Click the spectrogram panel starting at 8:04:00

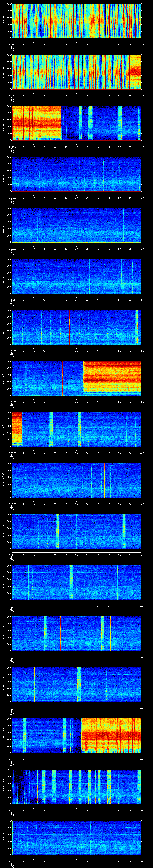(x=77, y=174)
